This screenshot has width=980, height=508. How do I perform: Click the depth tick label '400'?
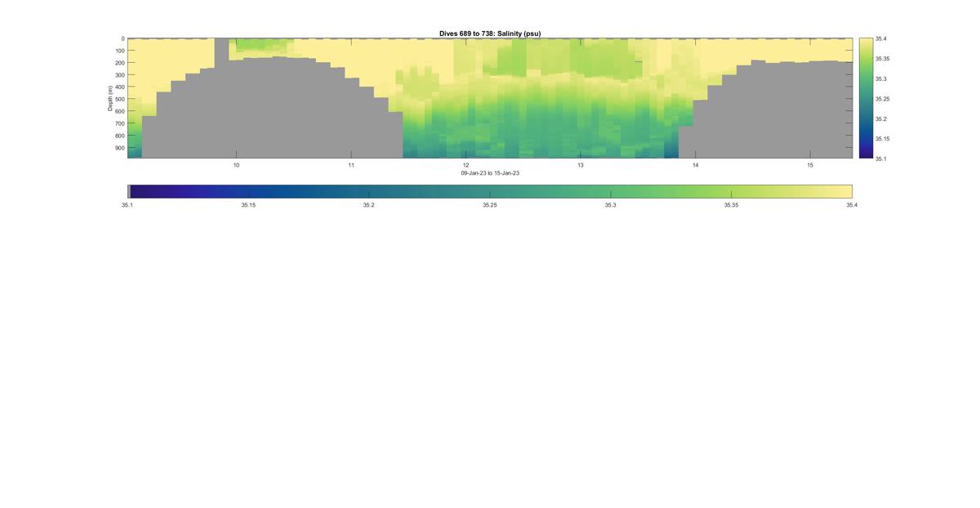(x=119, y=87)
